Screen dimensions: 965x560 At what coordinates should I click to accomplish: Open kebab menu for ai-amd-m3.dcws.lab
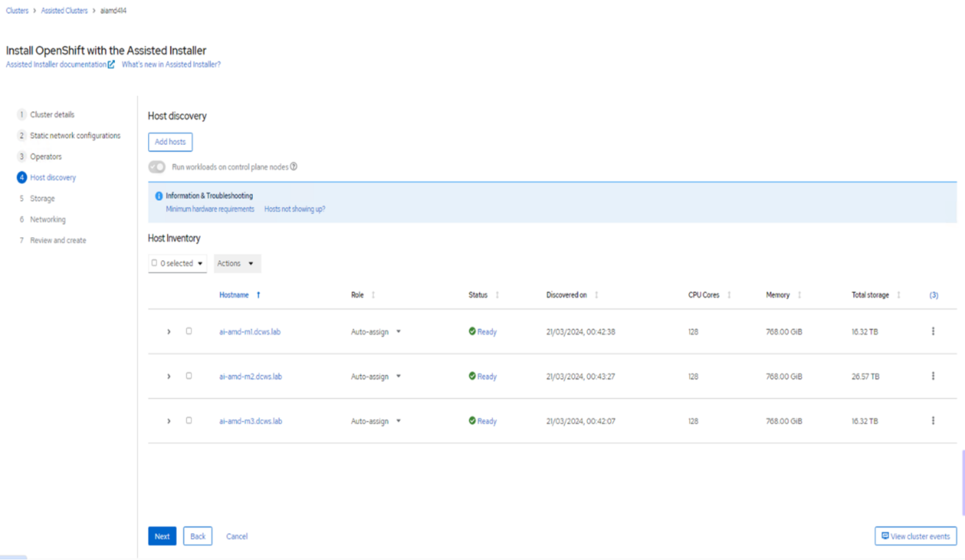coord(933,420)
